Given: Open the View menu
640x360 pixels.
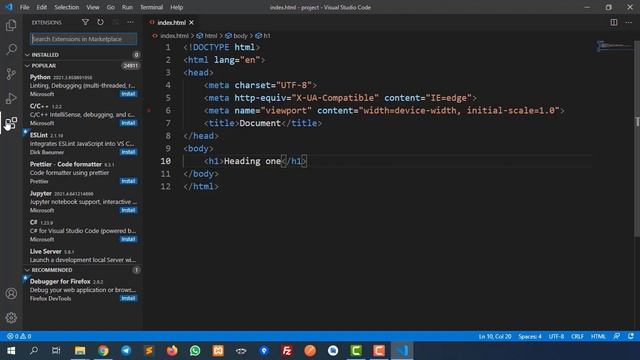Looking at the screenshot, I should (93, 7).
